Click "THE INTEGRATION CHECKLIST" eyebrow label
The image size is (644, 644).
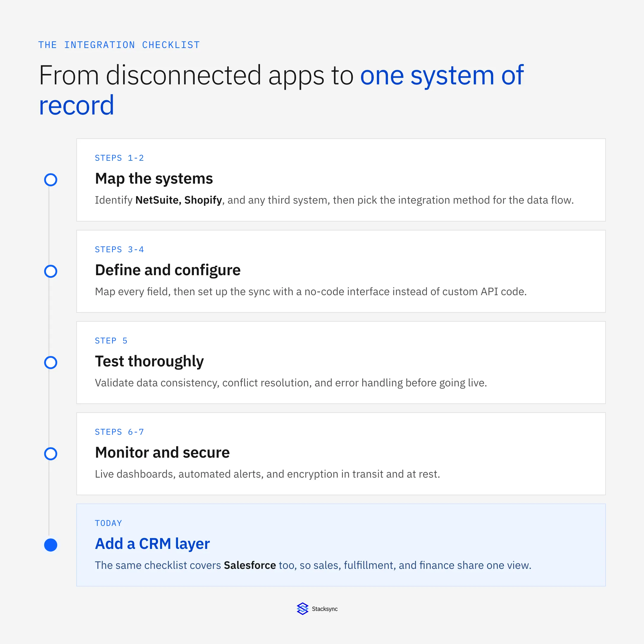pyautogui.click(x=119, y=45)
